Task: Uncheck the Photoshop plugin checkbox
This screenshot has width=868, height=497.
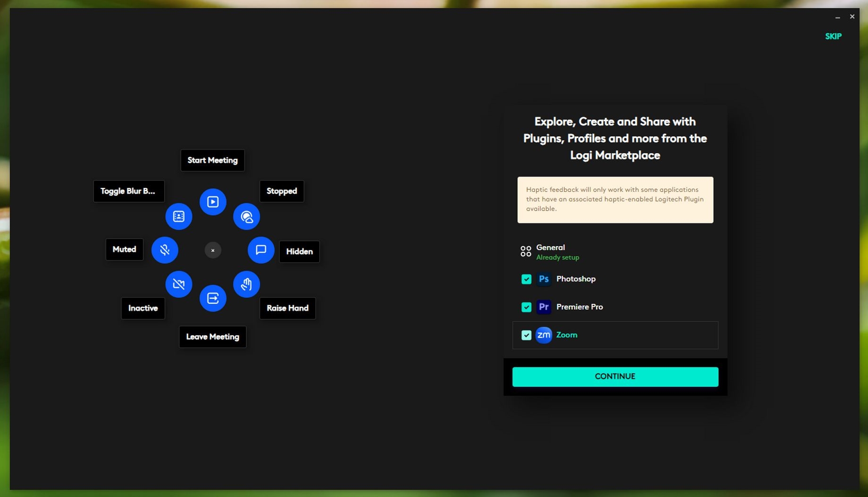Action: tap(526, 279)
